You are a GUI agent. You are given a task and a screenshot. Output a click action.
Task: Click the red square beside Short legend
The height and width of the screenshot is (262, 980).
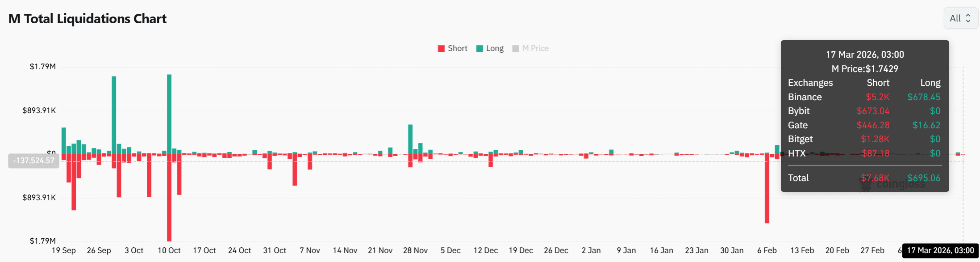(441, 49)
